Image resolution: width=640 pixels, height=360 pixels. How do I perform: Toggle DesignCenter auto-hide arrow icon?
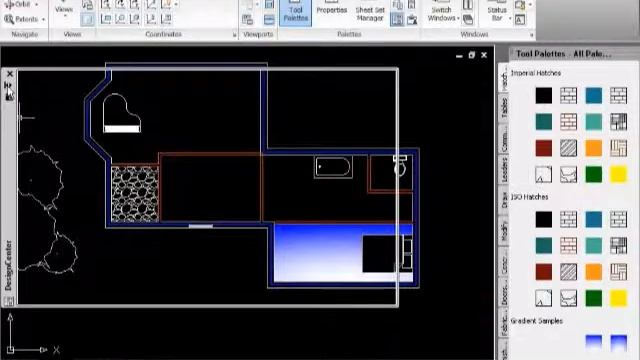[7, 85]
